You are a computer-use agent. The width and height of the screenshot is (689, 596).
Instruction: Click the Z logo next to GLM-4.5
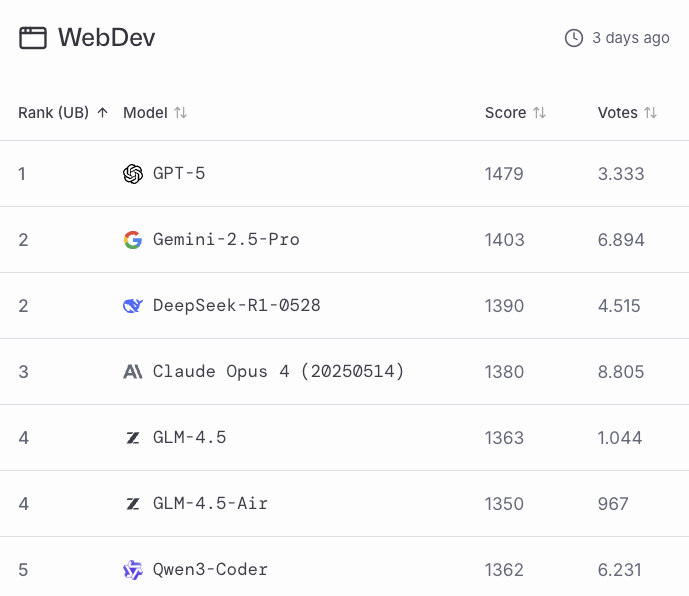(133, 438)
